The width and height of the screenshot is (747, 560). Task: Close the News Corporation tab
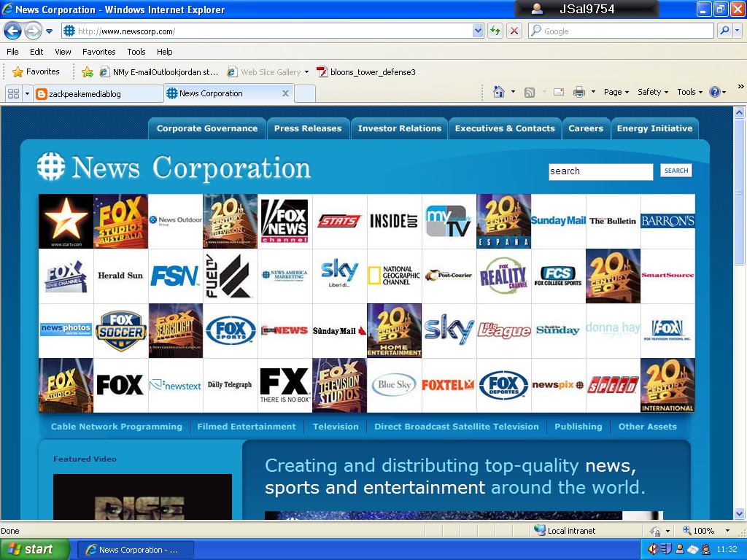pos(285,93)
